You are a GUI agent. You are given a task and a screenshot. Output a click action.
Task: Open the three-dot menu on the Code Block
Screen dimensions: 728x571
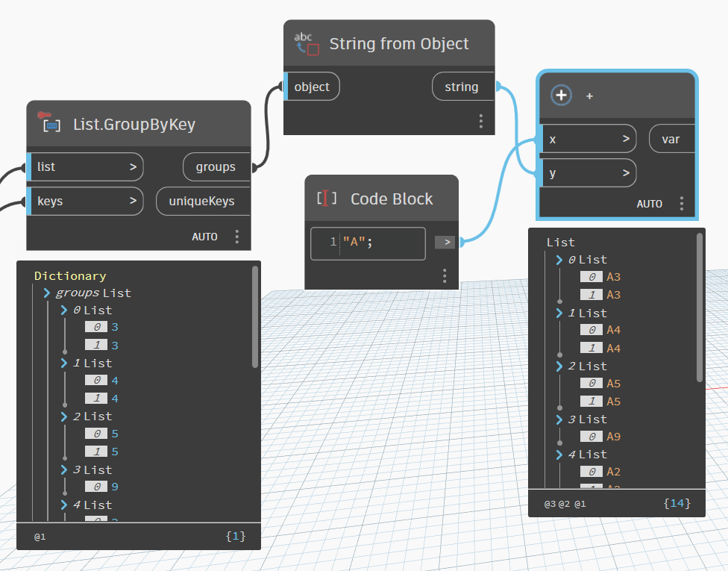444,275
